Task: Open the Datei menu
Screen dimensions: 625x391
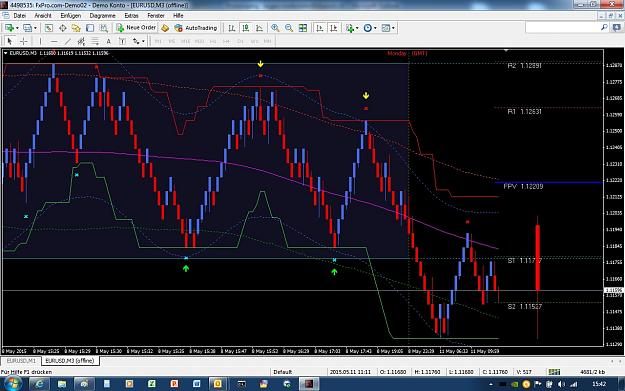Action: pyautogui.click(x=20, y=16)
